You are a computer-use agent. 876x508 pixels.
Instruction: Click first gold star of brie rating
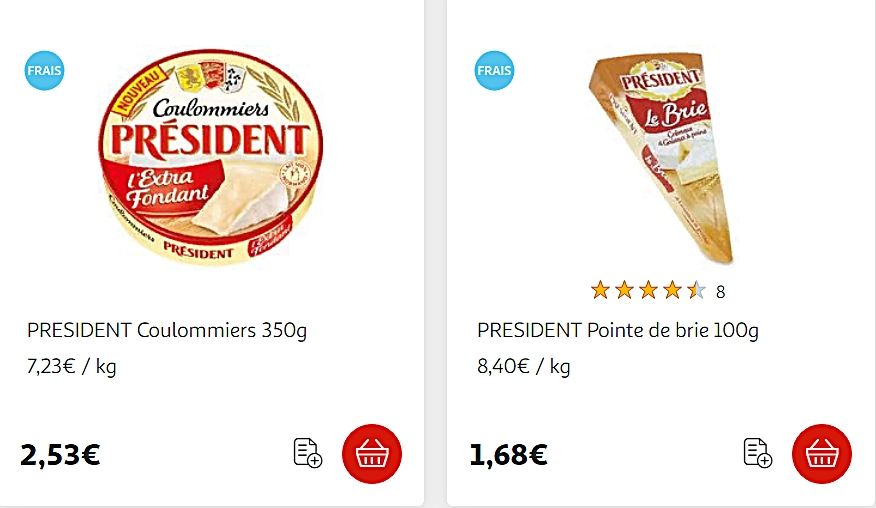(600, 291)
